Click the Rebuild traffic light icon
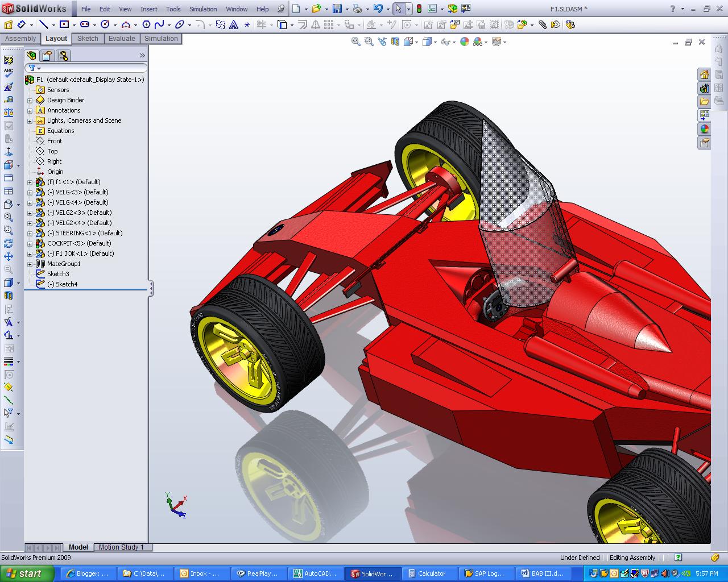The image size is (728, 582). [x=419, y=9]
